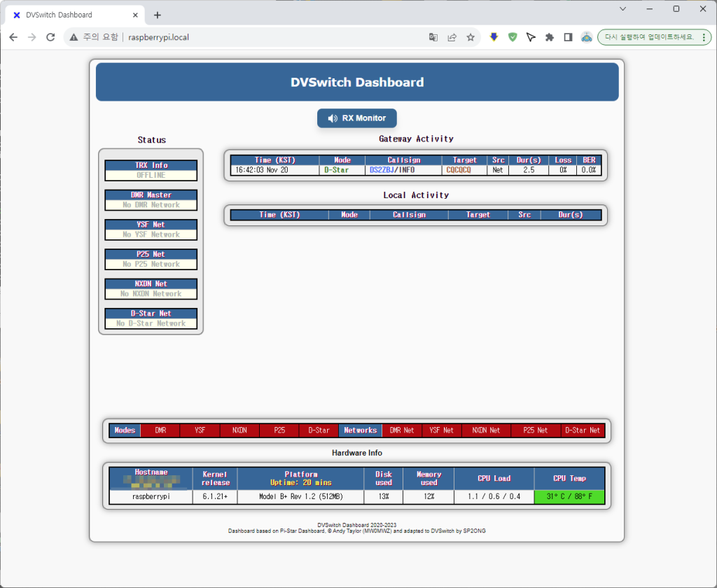Image resolution: width=717 pixels, height=588 pixels.
Task: Open the Chrome profile avatar
Action: (587, 37)
